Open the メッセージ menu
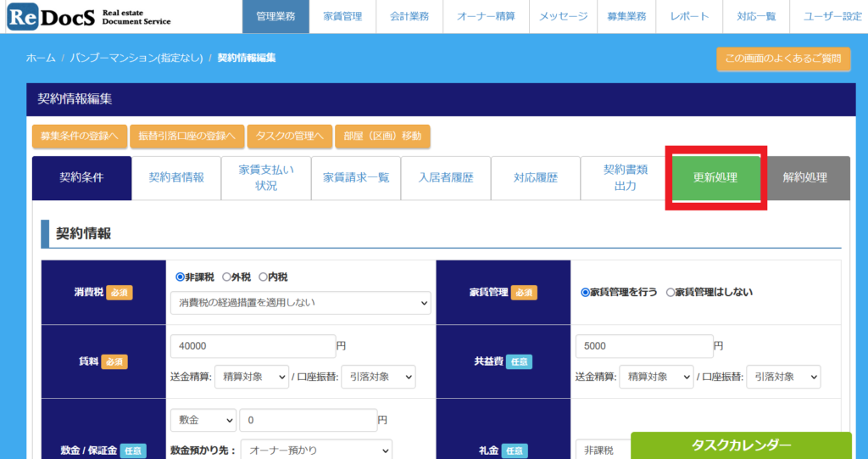This screenshot has height=459, width=868. click(x=563, y=17)
